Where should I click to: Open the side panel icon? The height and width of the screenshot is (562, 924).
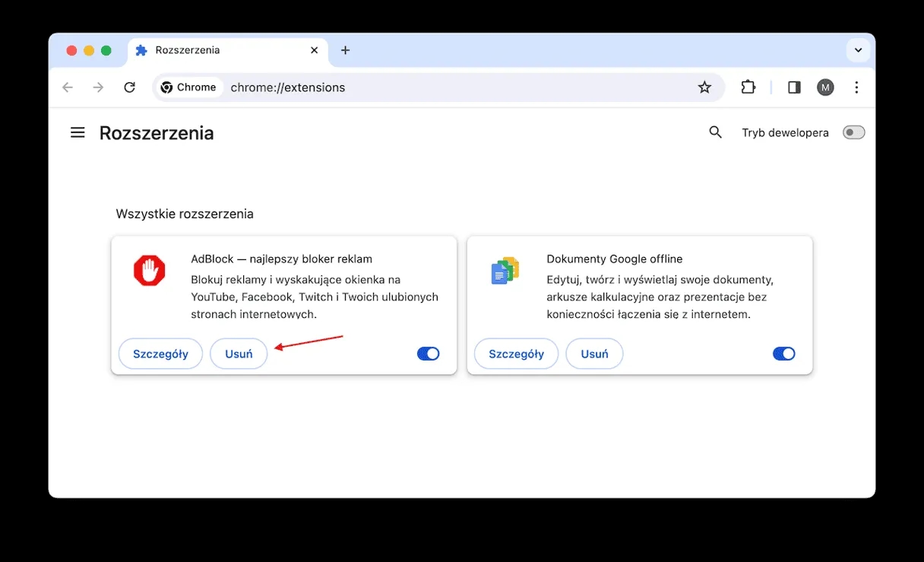tap(793, 87)
